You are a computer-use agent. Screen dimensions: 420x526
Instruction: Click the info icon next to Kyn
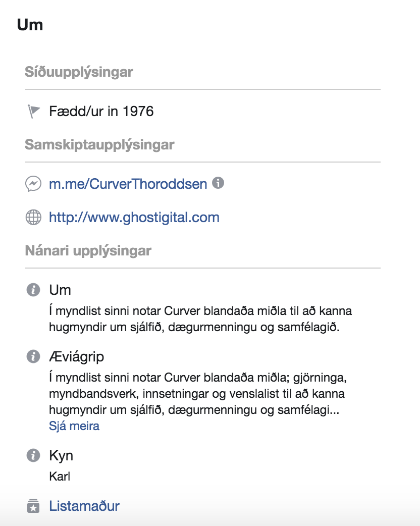[x=33, y=455]
